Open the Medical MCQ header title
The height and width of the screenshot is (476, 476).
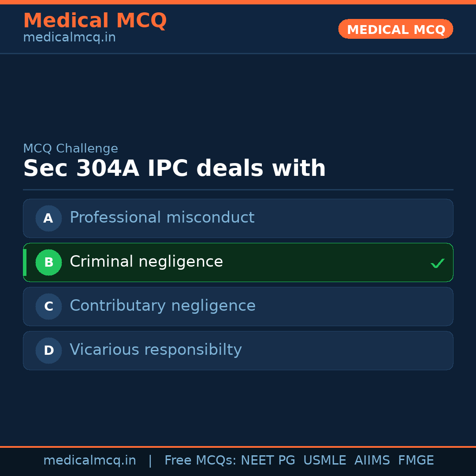[95, 21]
